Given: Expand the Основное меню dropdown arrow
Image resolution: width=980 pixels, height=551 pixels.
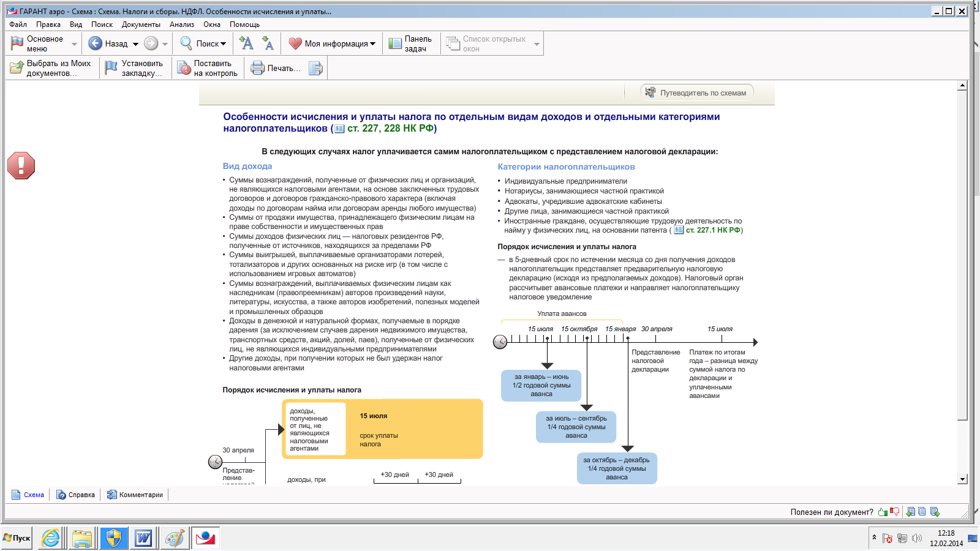Looking at the screenshot, I should coord(74,44).
